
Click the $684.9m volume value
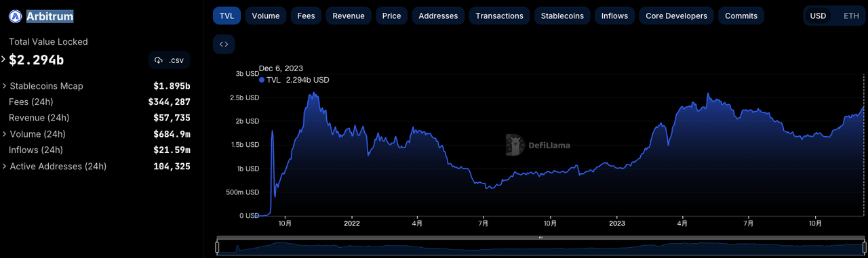[172, 134]
